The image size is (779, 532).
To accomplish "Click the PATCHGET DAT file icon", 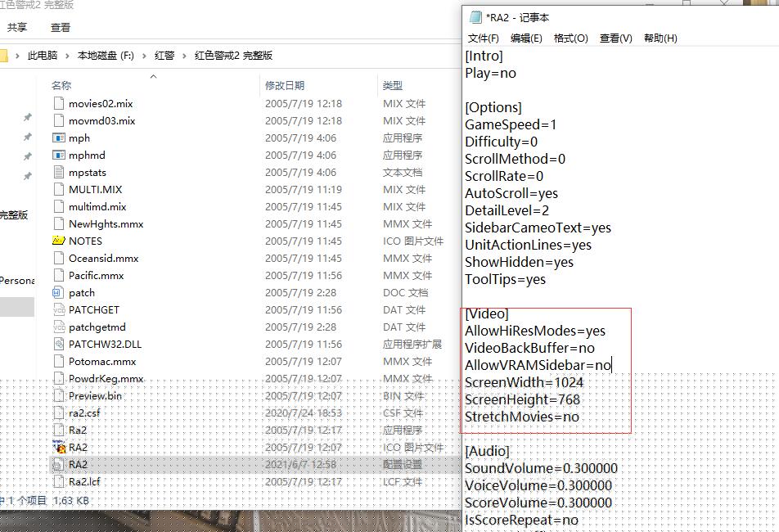I will (59, 310).
